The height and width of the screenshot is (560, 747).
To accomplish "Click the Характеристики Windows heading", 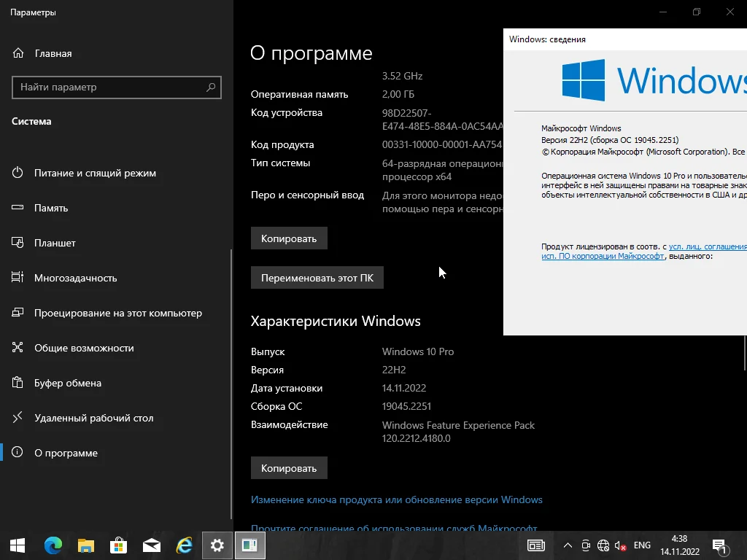I will [x=336, y=321].
